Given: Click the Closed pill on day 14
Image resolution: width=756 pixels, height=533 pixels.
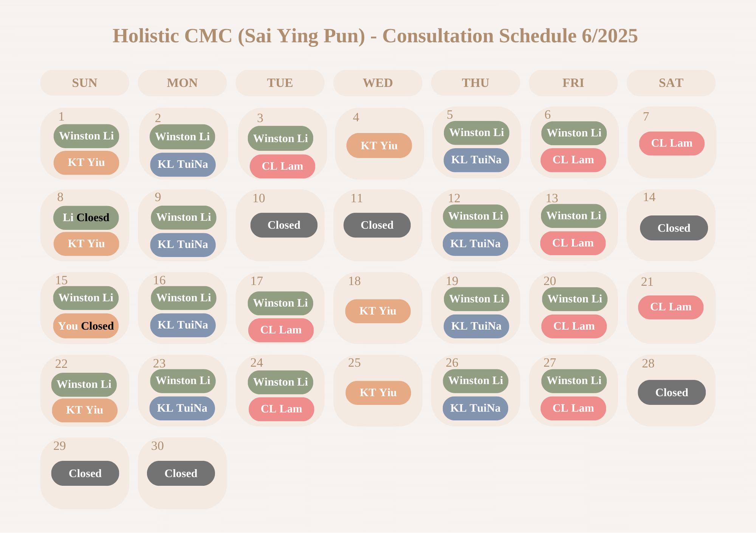Looking at the screenshot, I should 674,228.
